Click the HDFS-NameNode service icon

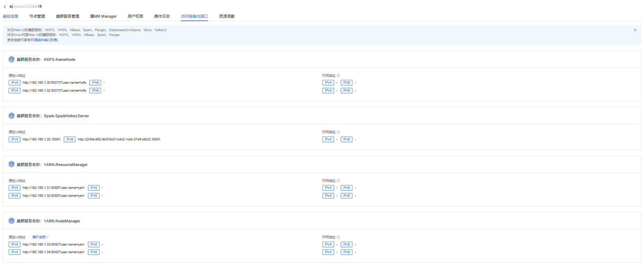point(11,59)
